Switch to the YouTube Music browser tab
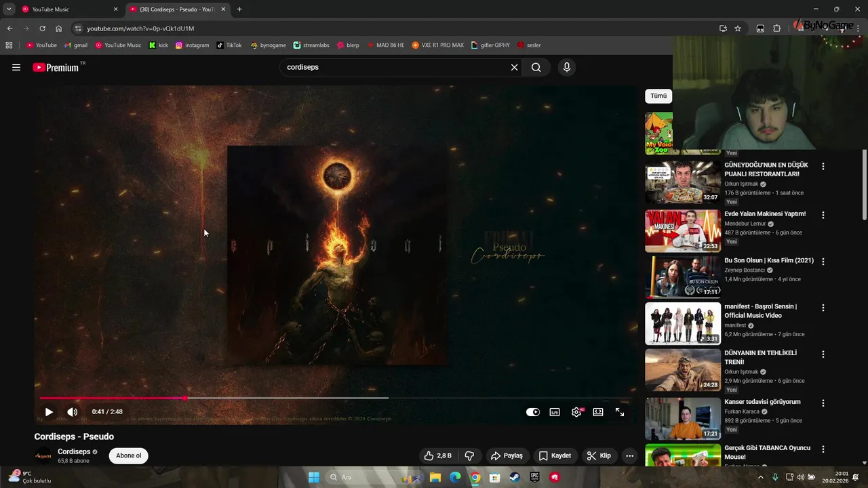Image resolution: width=868 pixels, height=488 pixels. (x=69, y=9)
